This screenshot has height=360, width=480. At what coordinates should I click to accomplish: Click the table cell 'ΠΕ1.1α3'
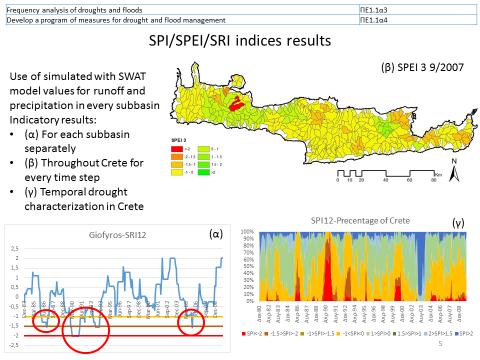[x=418, y=10]
